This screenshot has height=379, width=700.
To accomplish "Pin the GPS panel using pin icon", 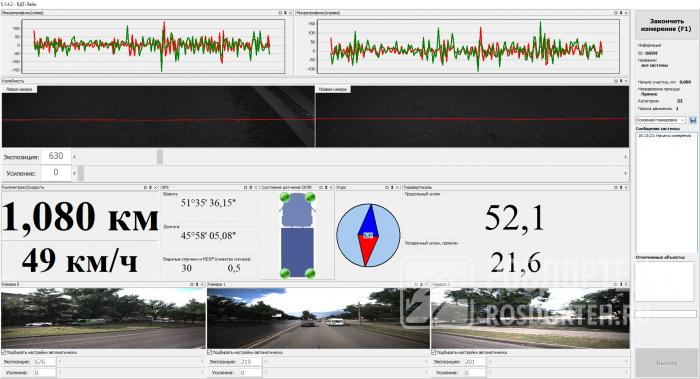I will [x=250, y=187].
